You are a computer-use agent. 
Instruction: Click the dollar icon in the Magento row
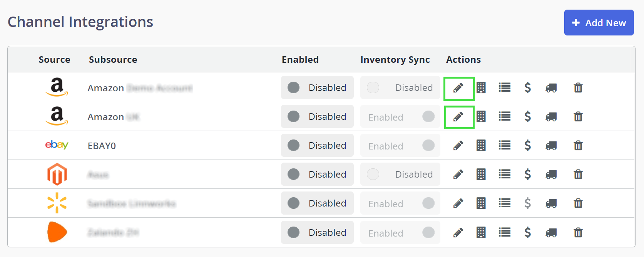[528, 175]
